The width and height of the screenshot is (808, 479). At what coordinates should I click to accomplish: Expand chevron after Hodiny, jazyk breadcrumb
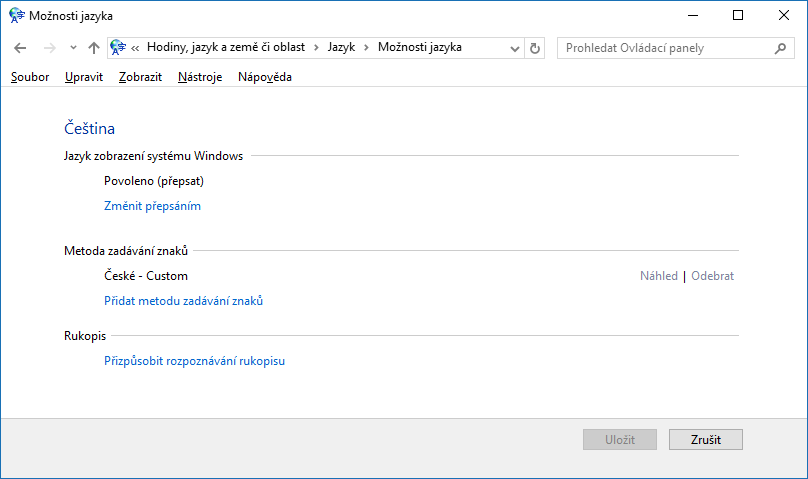click(x=316, y=48)
